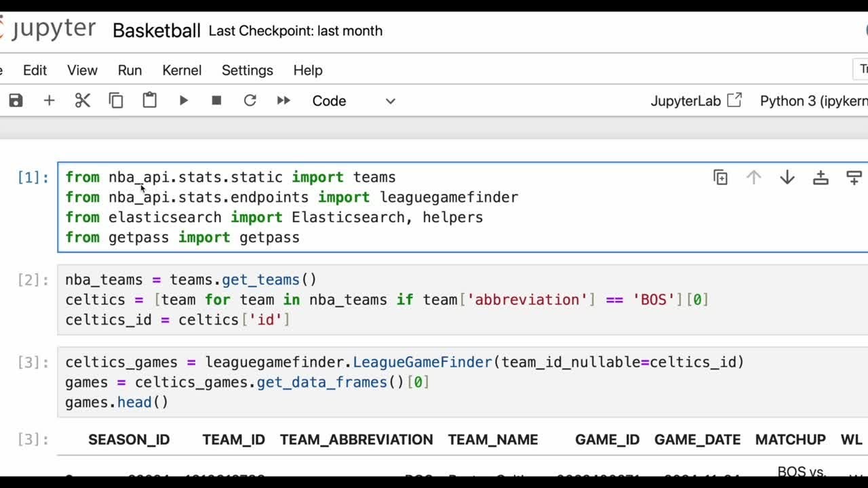The image size is (868, 488).
Task: Click games.head() in the third cell
Action: (117, 403)
